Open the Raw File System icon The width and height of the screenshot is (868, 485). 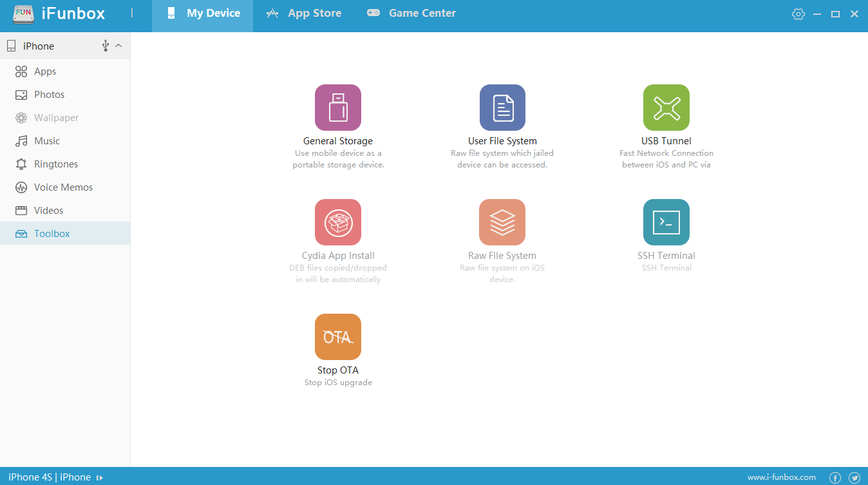click(502, 222)
